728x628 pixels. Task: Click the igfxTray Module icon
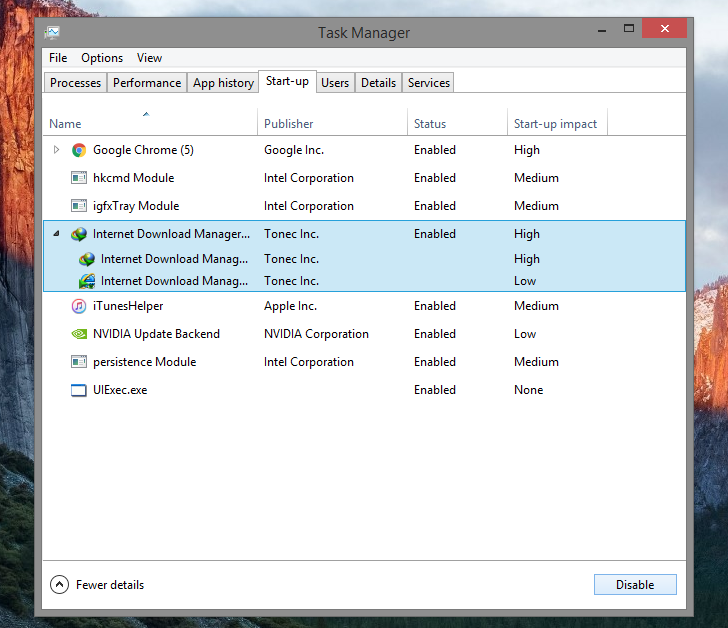[x=79, y=206]
